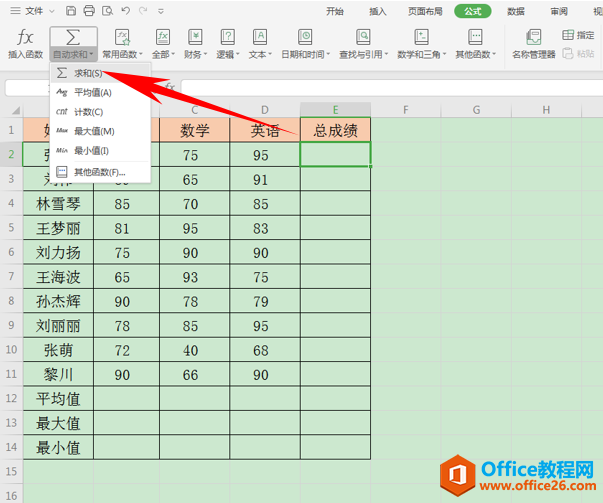Switch to the 开始 tab
The image size is (603, 503).
335,11
